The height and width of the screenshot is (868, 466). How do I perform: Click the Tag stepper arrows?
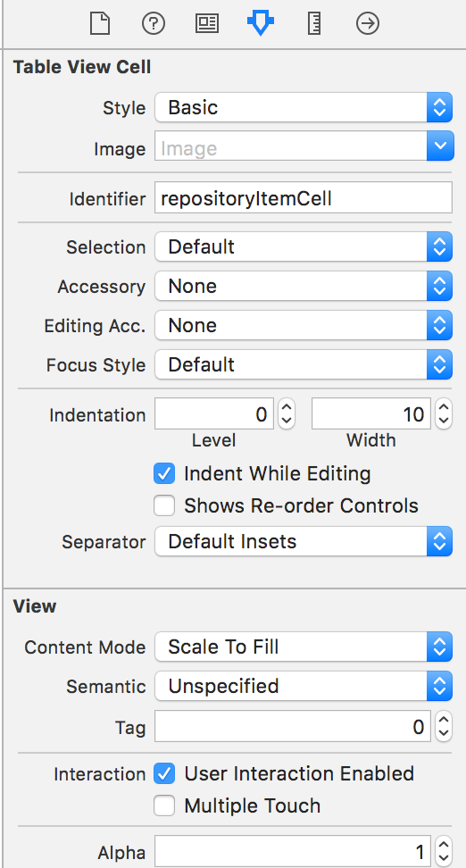point(444,726)
